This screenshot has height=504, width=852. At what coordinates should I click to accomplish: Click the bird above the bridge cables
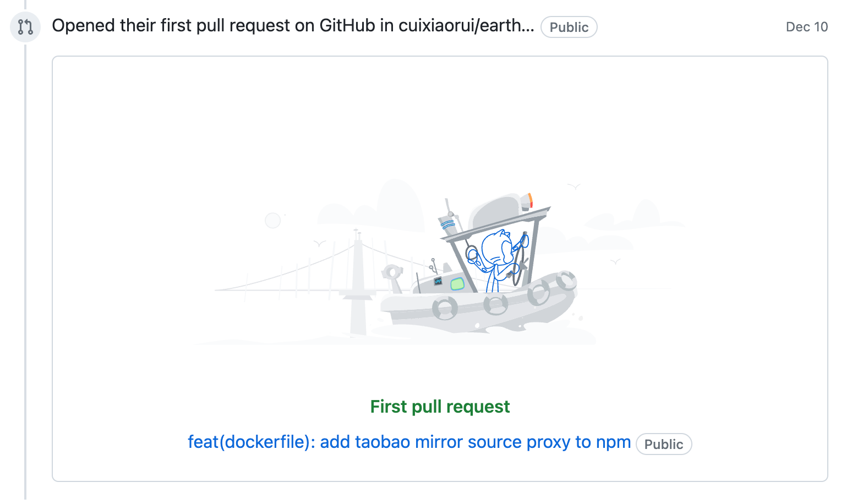tap(319, 243)
